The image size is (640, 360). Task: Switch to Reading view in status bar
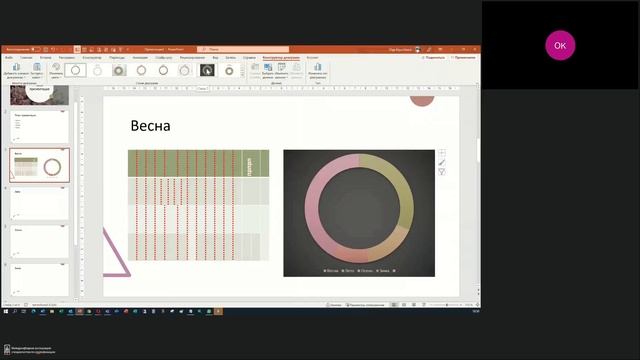click(x=413, y=305)
